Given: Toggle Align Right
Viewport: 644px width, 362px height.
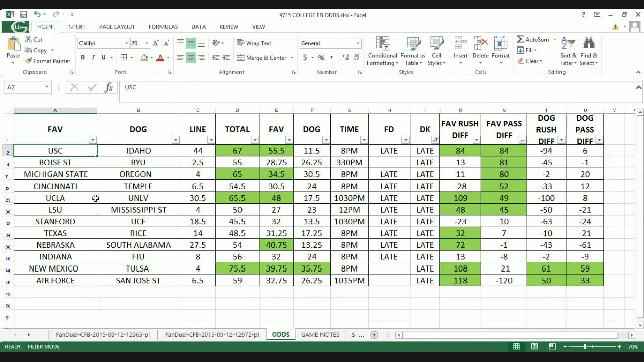Looking at the screenshot, I should 201,58.
